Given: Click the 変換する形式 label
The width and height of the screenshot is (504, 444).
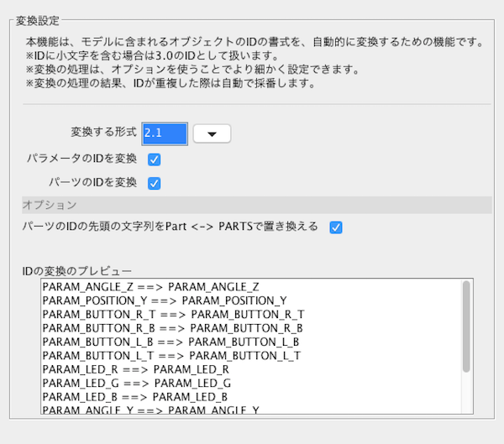Looking at the screenshot, I should coord(104,132).
